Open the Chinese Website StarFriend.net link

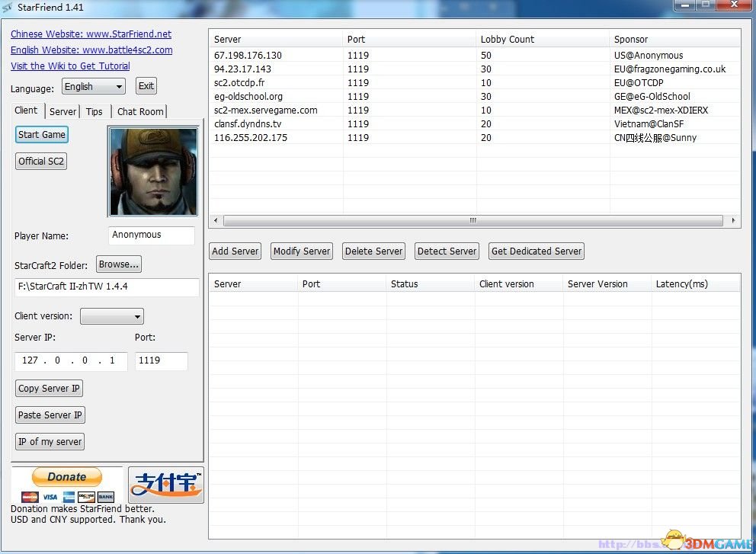coord(91,34)
